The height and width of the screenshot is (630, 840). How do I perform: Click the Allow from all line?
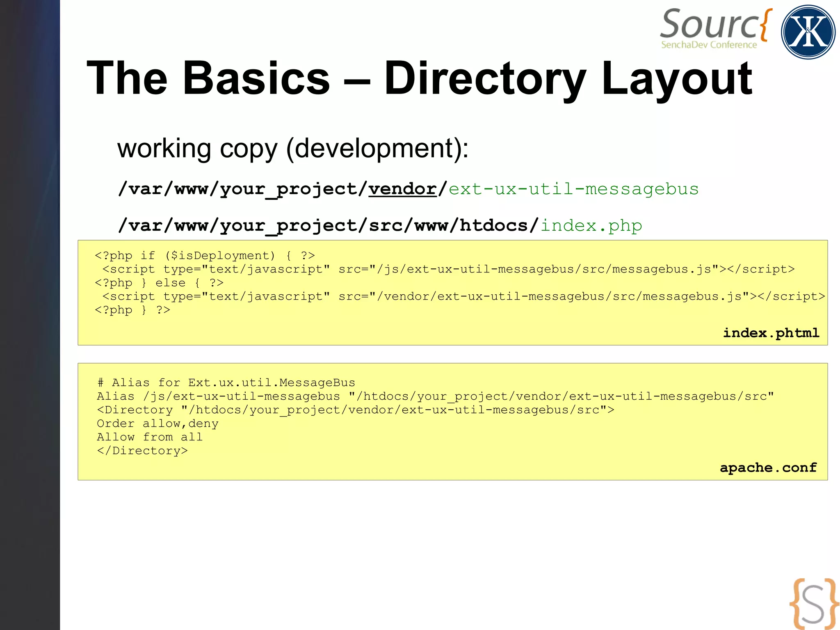[150, 437]
